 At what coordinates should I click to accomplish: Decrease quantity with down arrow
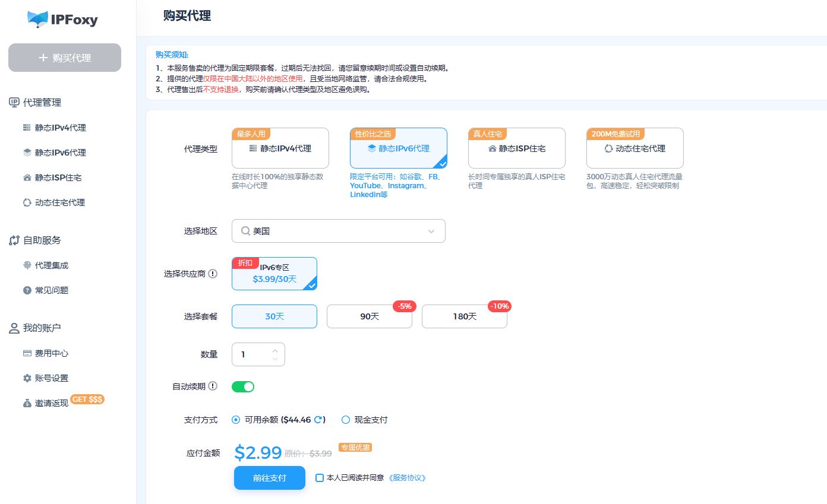point(274,359)
